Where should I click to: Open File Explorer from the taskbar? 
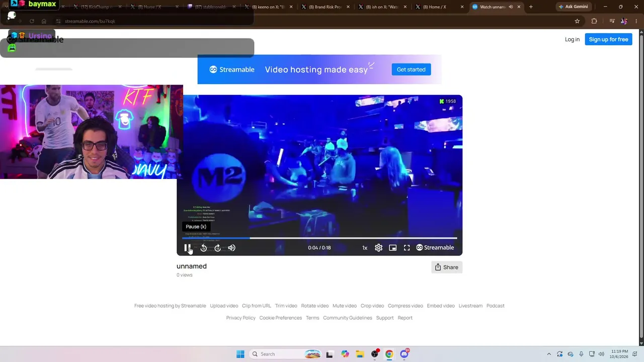(360, 354)
